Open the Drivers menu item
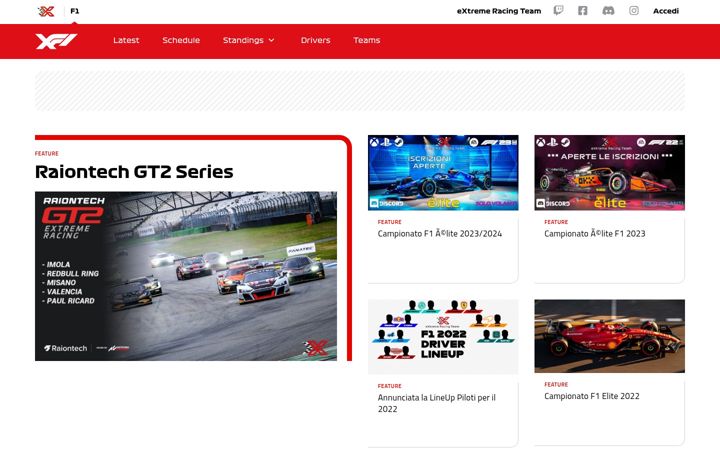 pyautogui.click(x=315, y=40)
